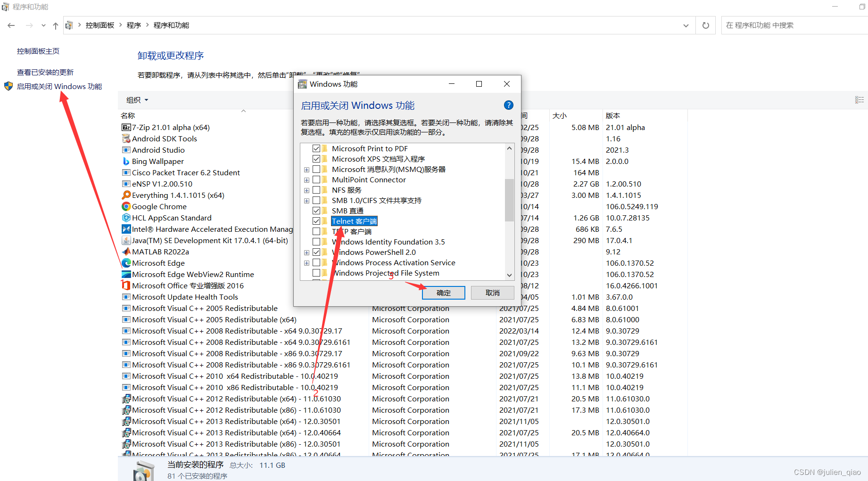Click the Everything search program icon

(x=126, y=195)
